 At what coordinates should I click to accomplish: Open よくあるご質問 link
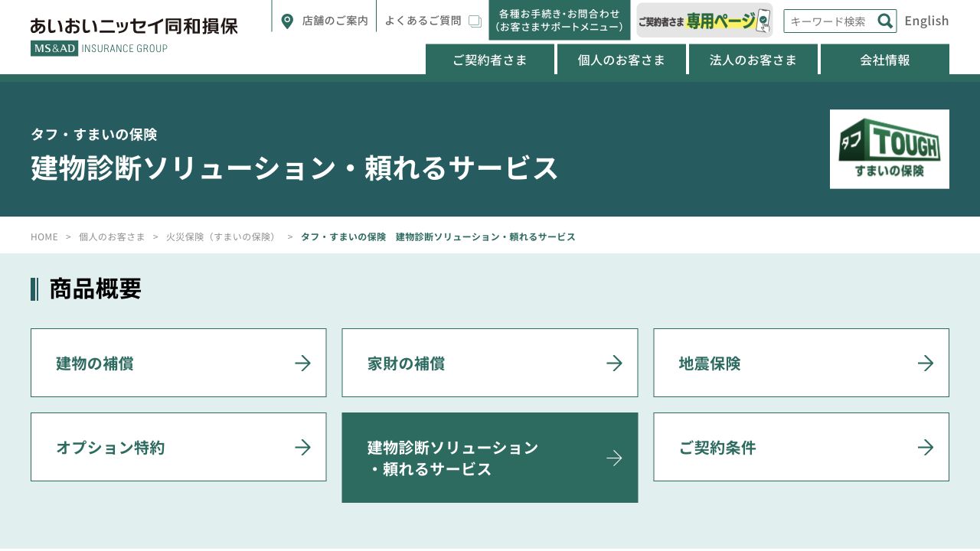tap(423, 21)
